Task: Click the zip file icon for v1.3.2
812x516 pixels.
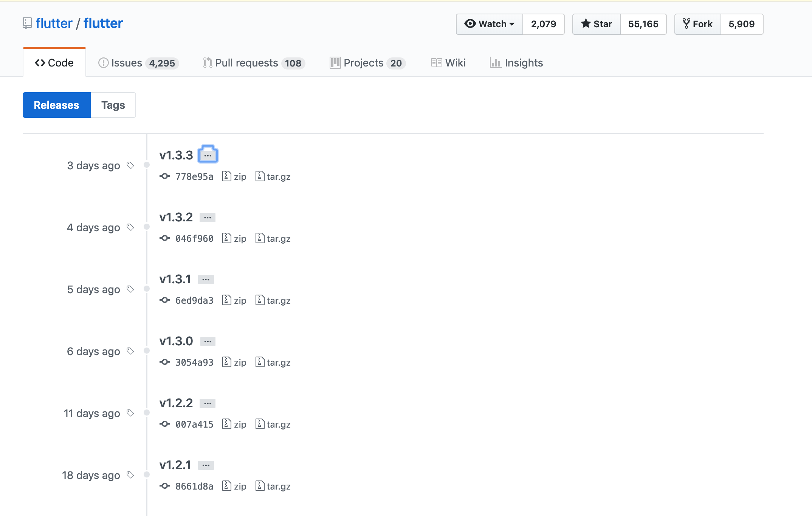Action: point(226,238)
